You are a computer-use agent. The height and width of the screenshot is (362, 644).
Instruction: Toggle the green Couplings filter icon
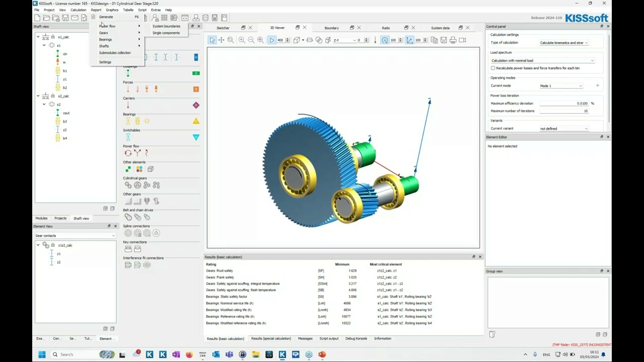196,73
